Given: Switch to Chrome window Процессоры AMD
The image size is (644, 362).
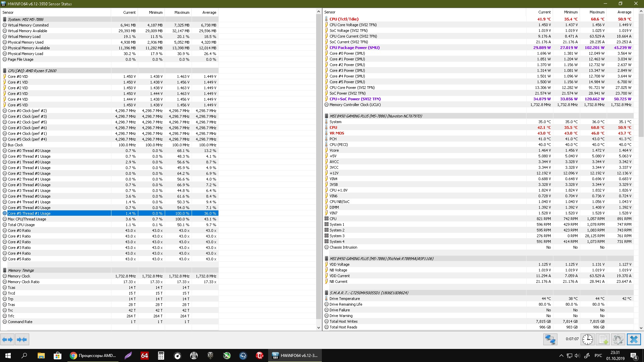Looking at the screenshot, I should click(93, 356).
